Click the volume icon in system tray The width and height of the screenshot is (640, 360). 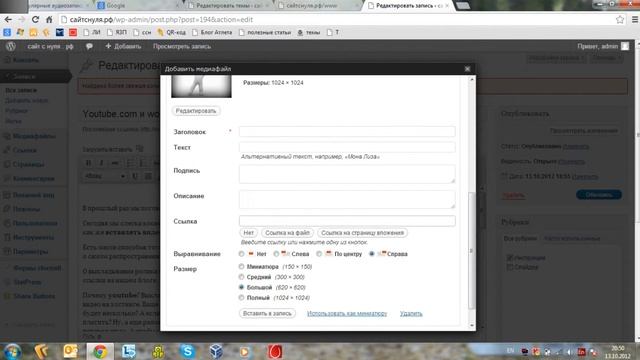[x=569, y=352]
